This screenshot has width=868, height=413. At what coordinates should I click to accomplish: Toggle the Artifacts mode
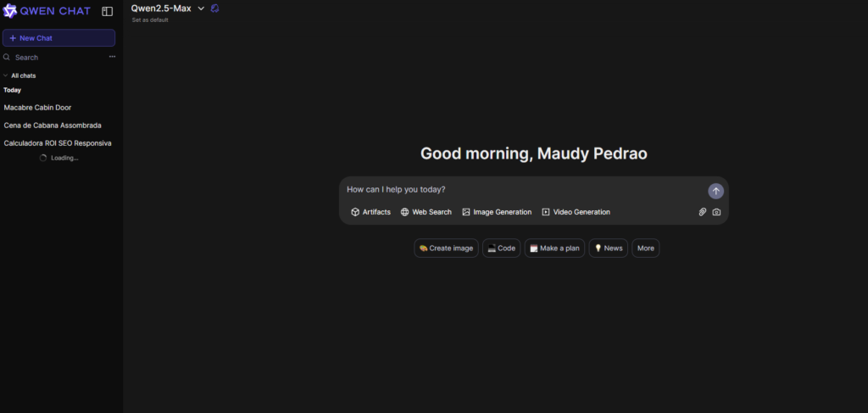(x=371, y=212)
